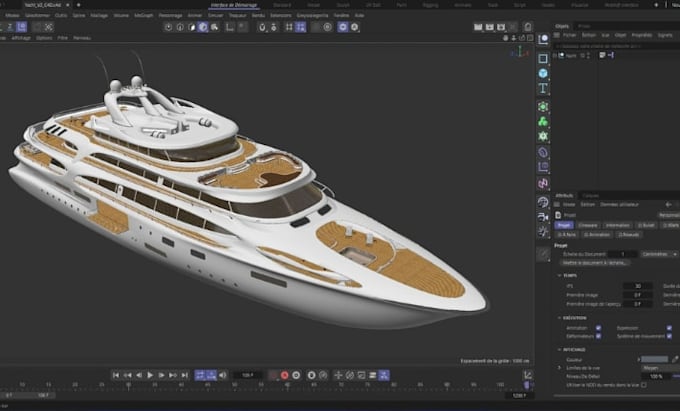The height and width of the screenshot is (411, 680).
Task: Select the Information attribute button
Action: click(x=618, y=225)
